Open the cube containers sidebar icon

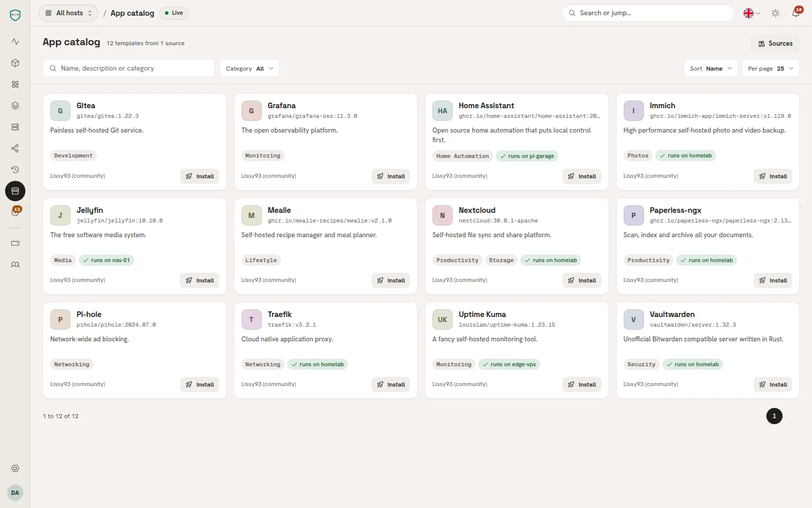pyautogui.click(x=15, y=63)
